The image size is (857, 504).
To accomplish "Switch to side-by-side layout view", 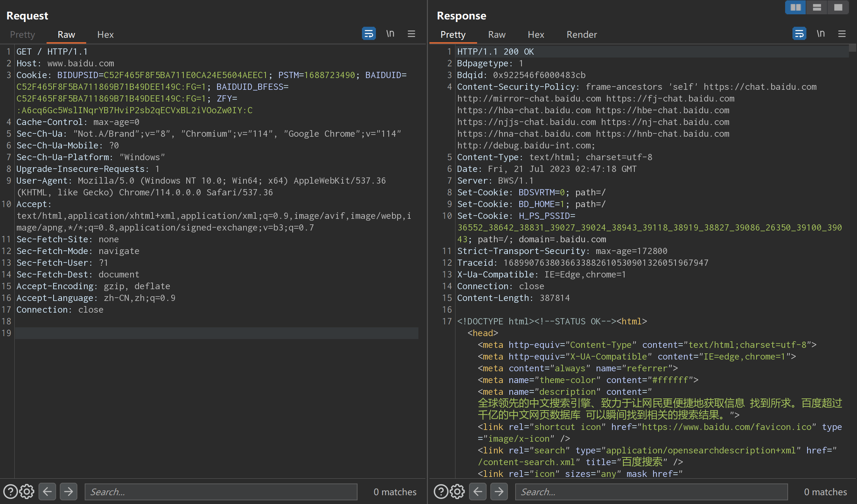I will (795, 7).
